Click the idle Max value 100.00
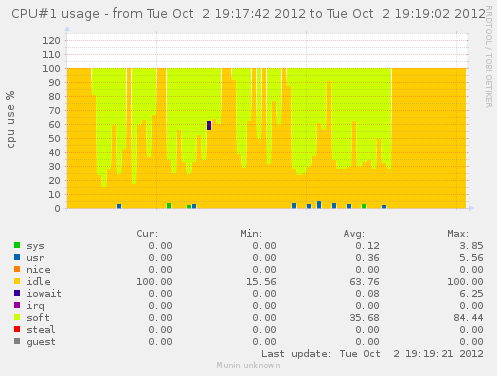Image resolution: width=497 pixels, height=376 pixels. click(x=465, y=282)
